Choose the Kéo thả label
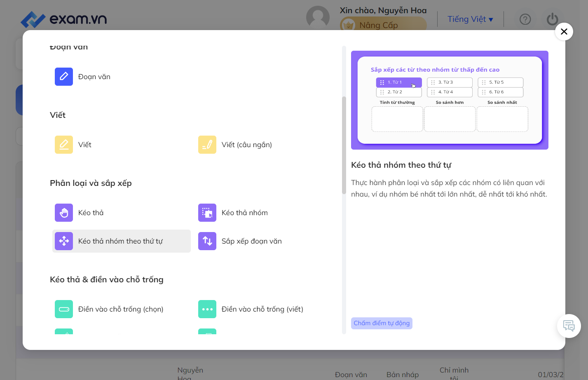588x380 pixels. click(91, 213)
